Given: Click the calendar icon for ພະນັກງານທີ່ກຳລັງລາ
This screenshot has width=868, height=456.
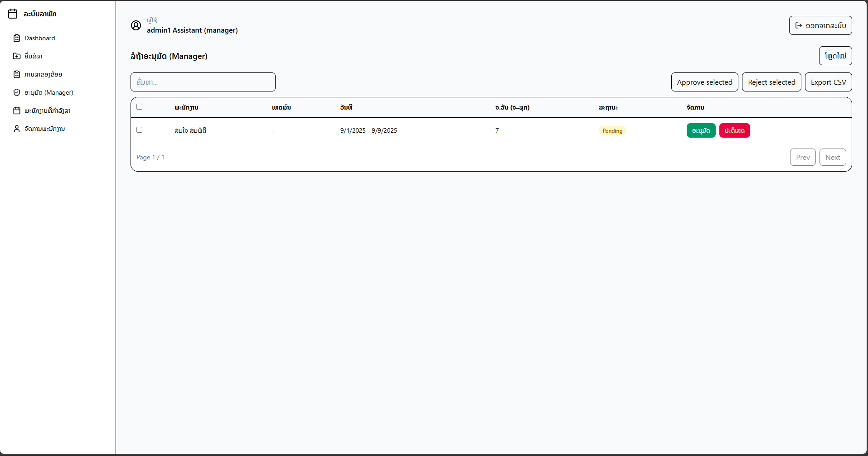Looking at the screenshot, I should pyautogui.click(x=17, y=110).
